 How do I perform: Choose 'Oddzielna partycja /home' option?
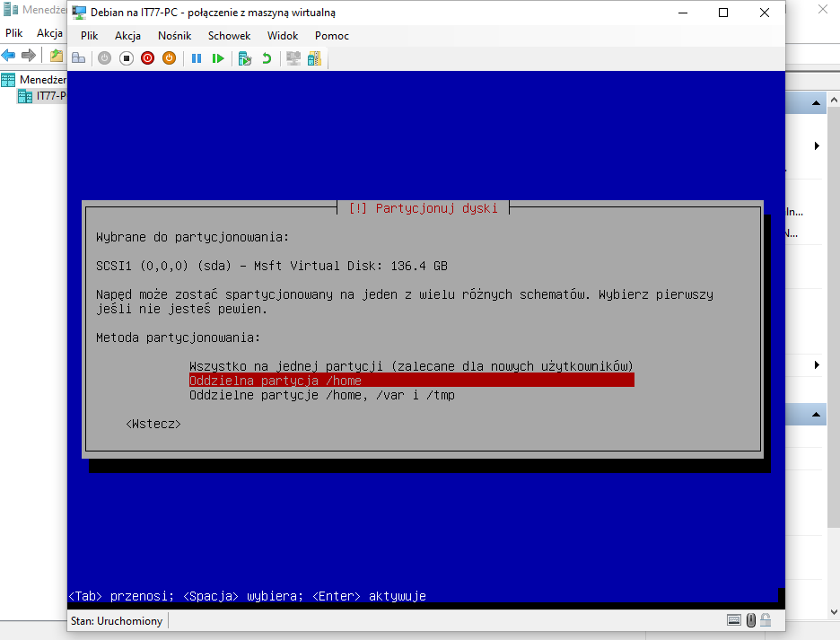tap(411, 381)
